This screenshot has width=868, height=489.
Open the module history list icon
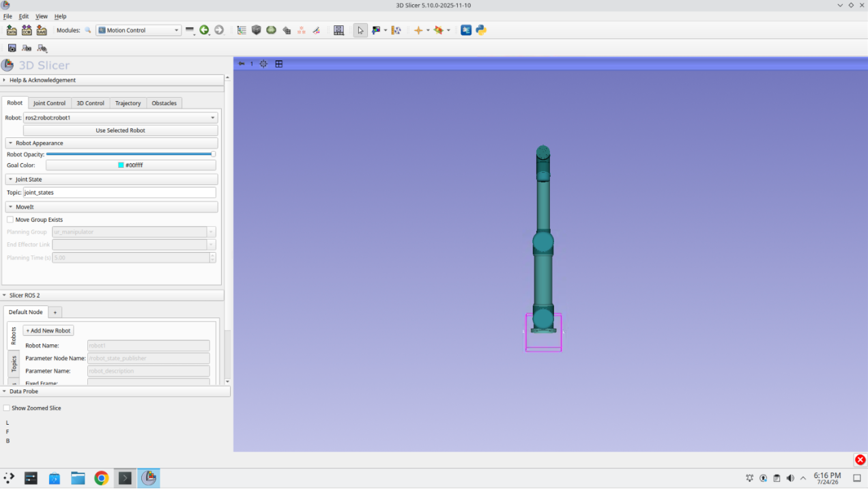(190, 30)
